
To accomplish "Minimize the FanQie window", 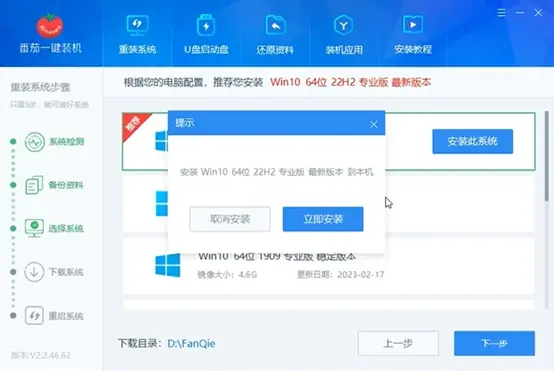I will [520, 13].
